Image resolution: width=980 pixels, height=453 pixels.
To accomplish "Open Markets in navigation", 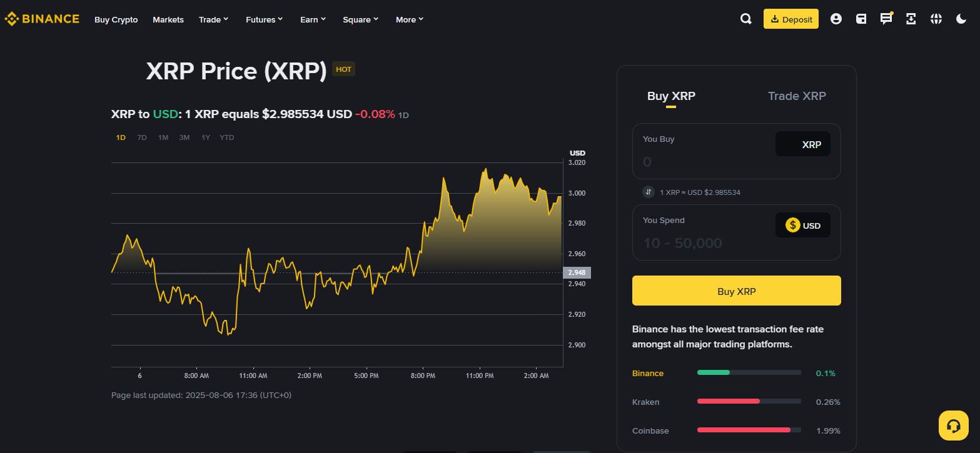I will coord(168,19).
